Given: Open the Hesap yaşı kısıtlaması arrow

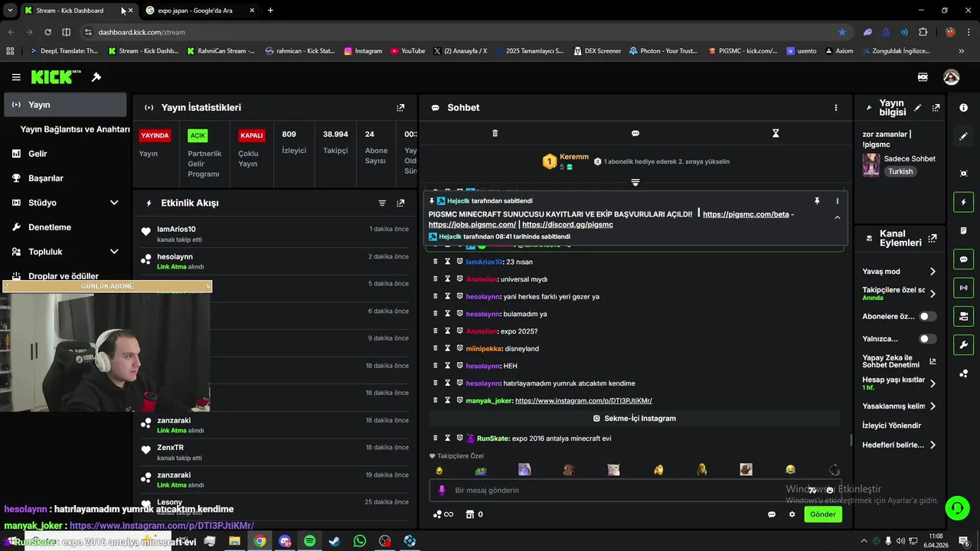Looking at the screenshot, I should pyautogui.click(x=933, y=383).
